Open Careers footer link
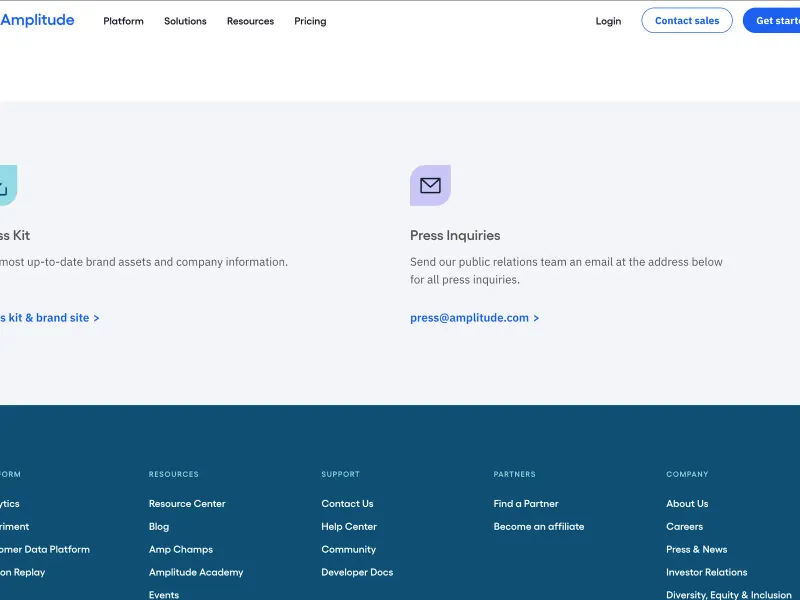Viewport: 800px width, 600px height. pos(685,527)
